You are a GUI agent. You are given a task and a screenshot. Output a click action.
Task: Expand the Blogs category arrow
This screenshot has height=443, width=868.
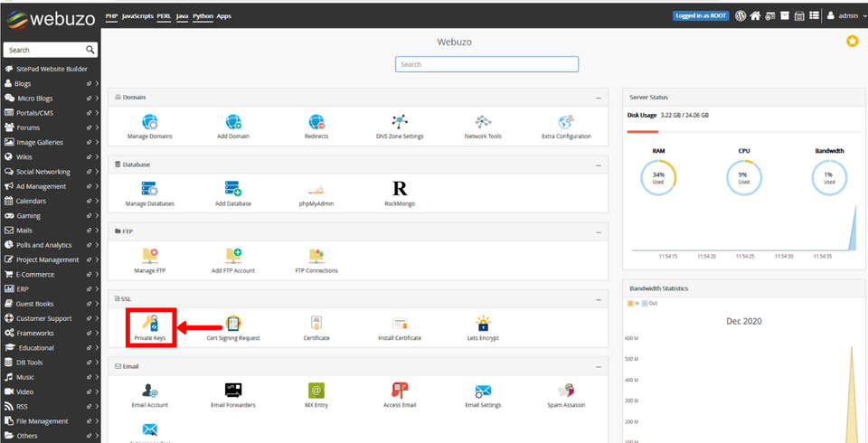pos(97,83)
